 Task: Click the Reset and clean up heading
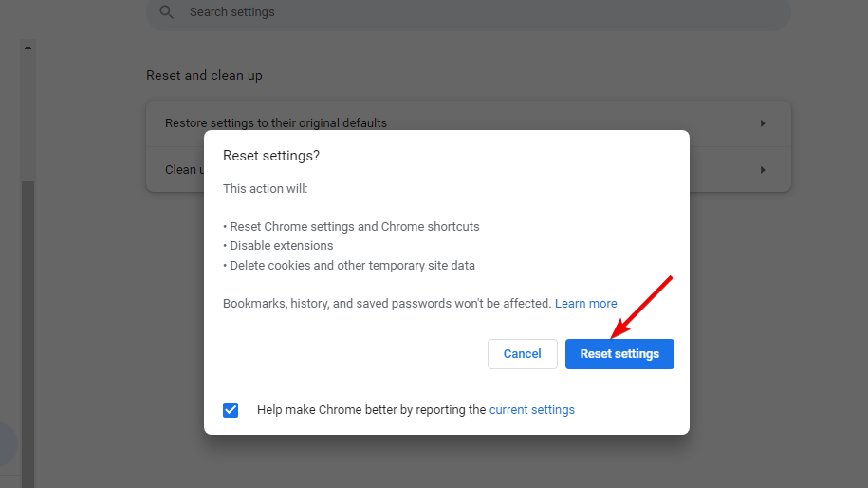click(x=204, y=75)
